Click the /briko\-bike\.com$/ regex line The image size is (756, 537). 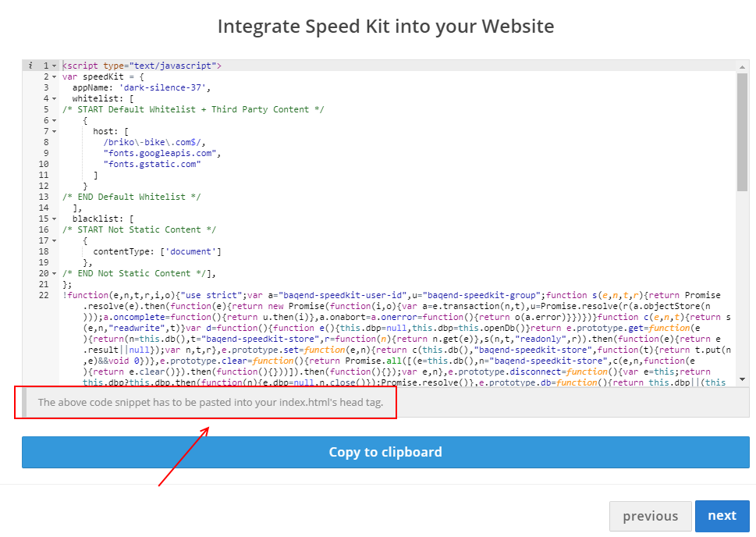point(154,142)
